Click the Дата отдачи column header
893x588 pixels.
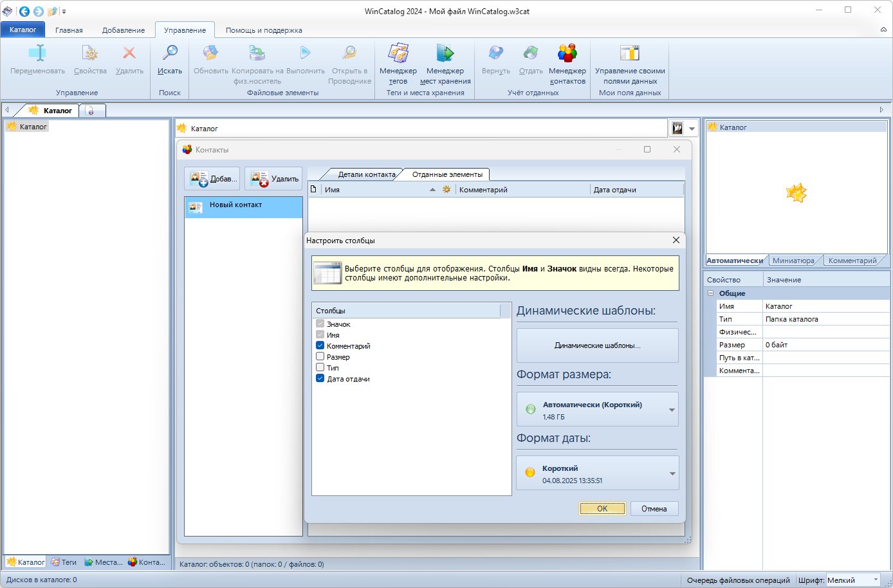coord(637,190)
